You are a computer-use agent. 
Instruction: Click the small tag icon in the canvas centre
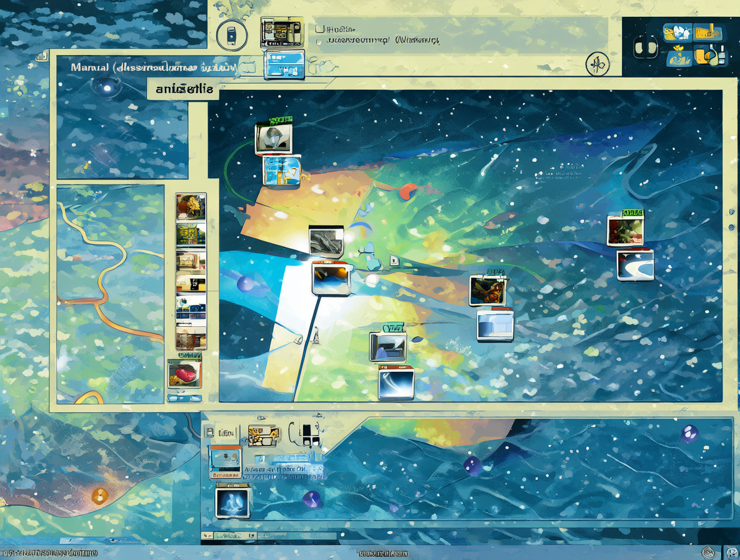[394, 260]
